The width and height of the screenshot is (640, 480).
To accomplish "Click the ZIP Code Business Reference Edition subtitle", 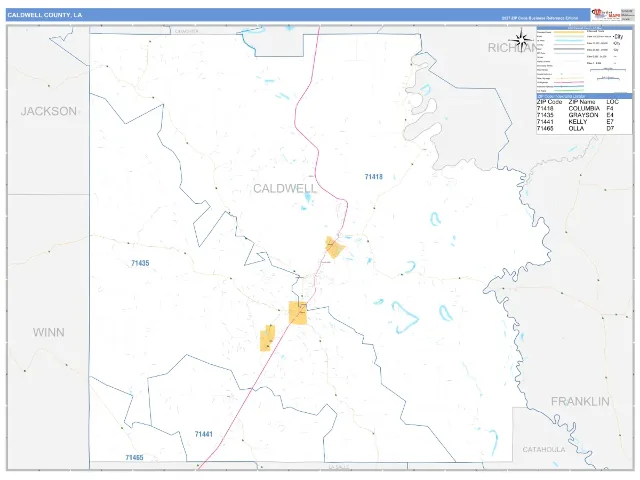I will click(x=540, y=18).
